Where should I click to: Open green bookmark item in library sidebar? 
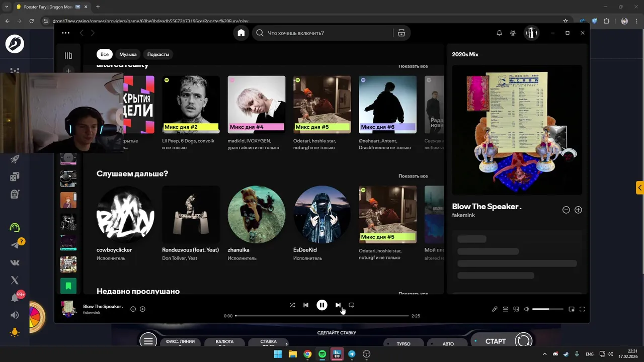(68, 286)
